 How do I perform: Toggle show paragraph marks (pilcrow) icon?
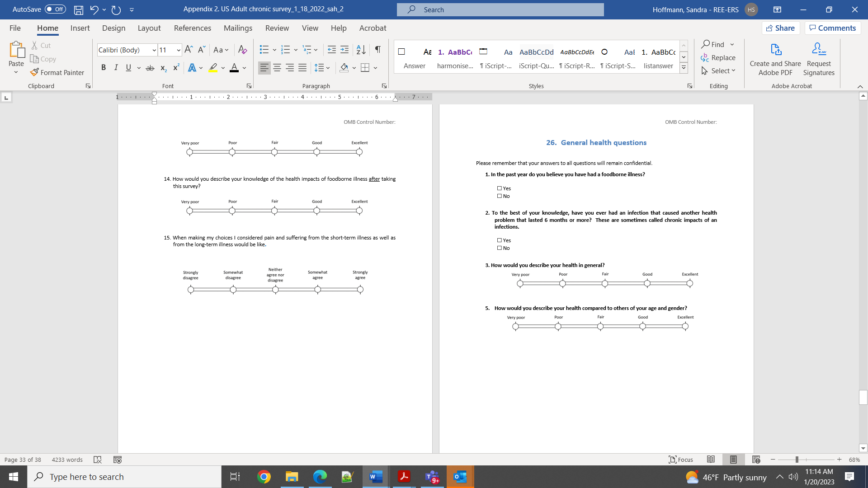pyautogui.click(x=378, y=50)
